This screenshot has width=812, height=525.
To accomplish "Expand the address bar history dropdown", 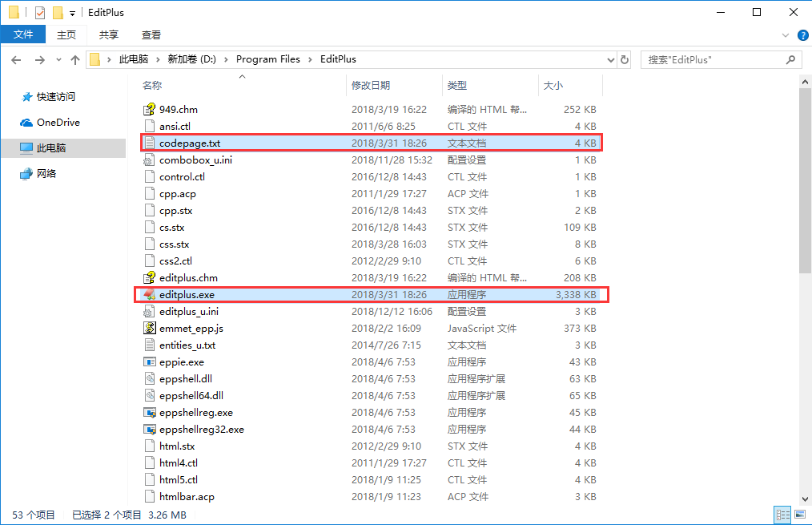I will coord(610,59).
